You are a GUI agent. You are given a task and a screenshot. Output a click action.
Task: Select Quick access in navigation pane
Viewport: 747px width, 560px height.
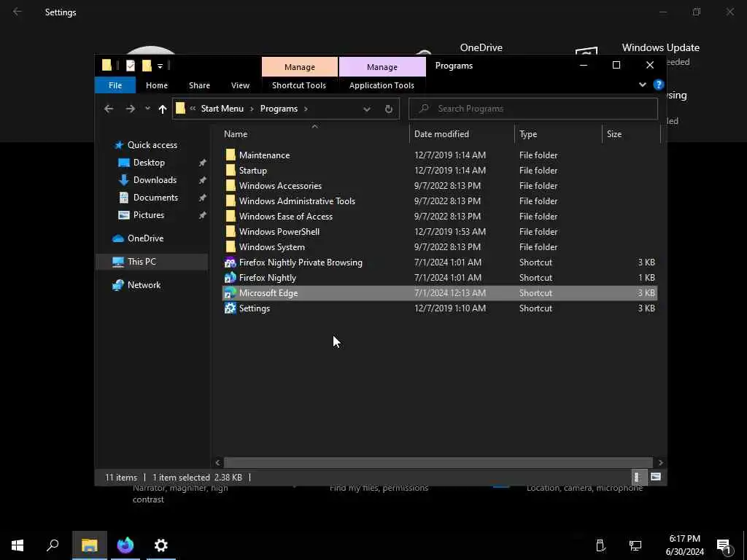pyautogui.click(x=152, y=145)
